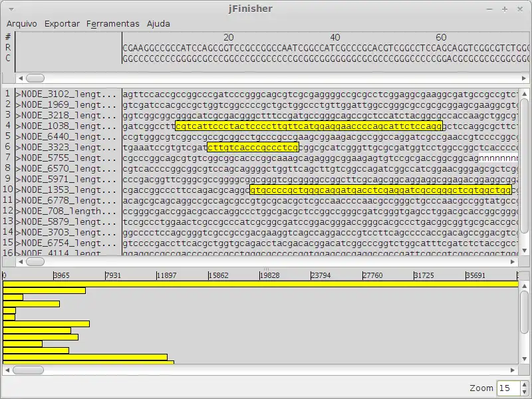This screenshot has width=532, height=399.
Task: Click the R reference row label
Action: 8,47
